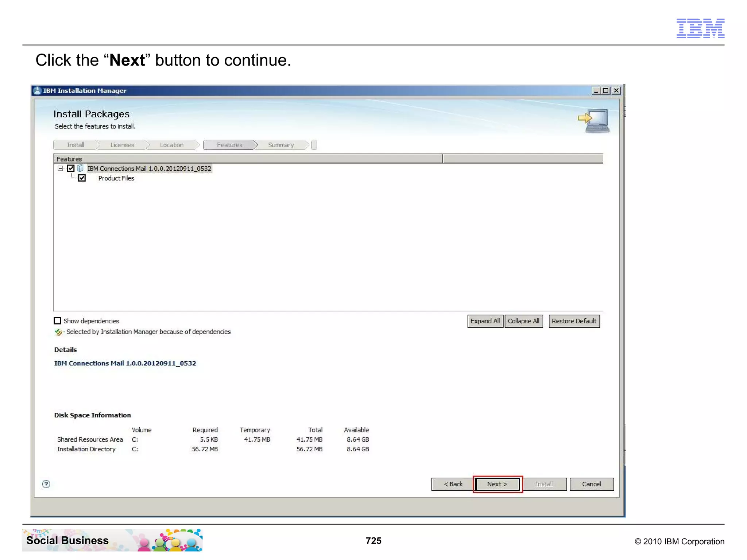This screenshot has width=747, height=560.
Task: Select the Product Files tree row
Action: tap(116, 178)
